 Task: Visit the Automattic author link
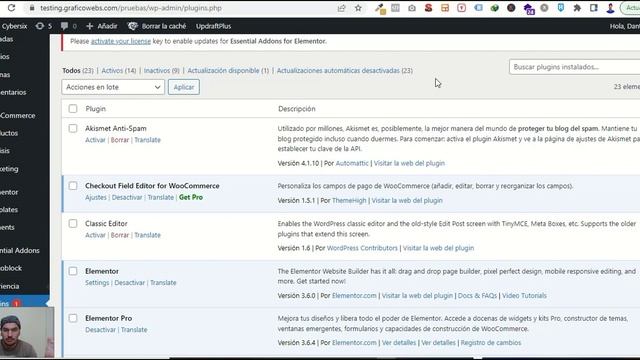[x=352, y=163]
